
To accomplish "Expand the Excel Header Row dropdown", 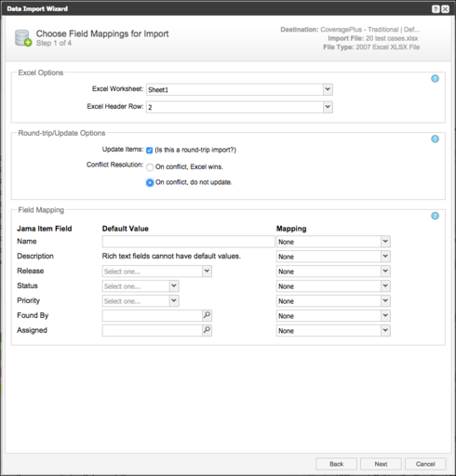I will click(328, 107).
